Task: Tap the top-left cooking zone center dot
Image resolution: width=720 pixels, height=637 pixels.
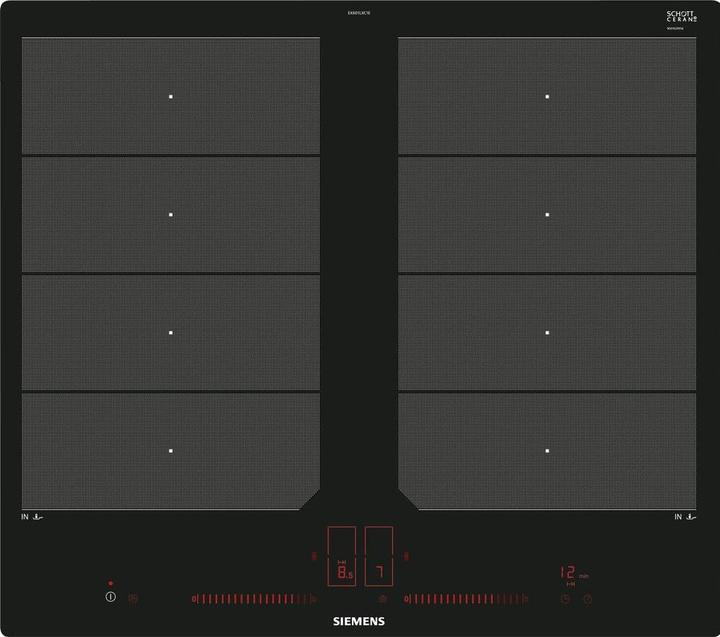Action: coord(171,97)
